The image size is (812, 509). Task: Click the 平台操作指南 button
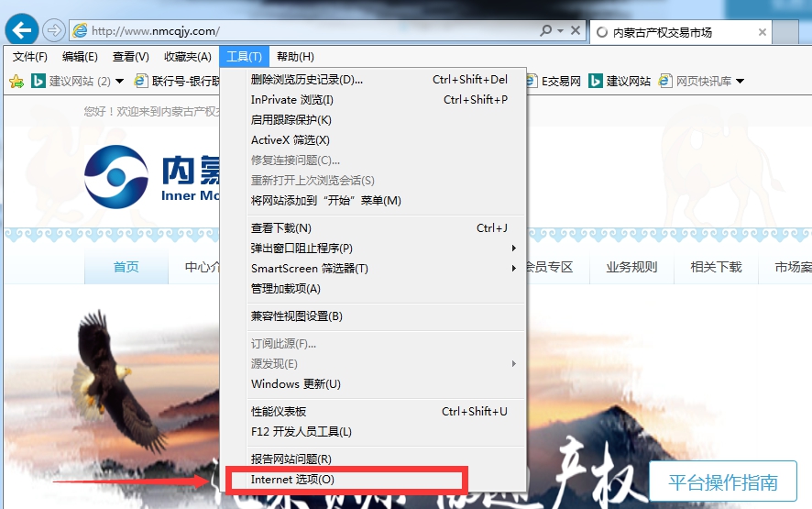tap(723, 482)
